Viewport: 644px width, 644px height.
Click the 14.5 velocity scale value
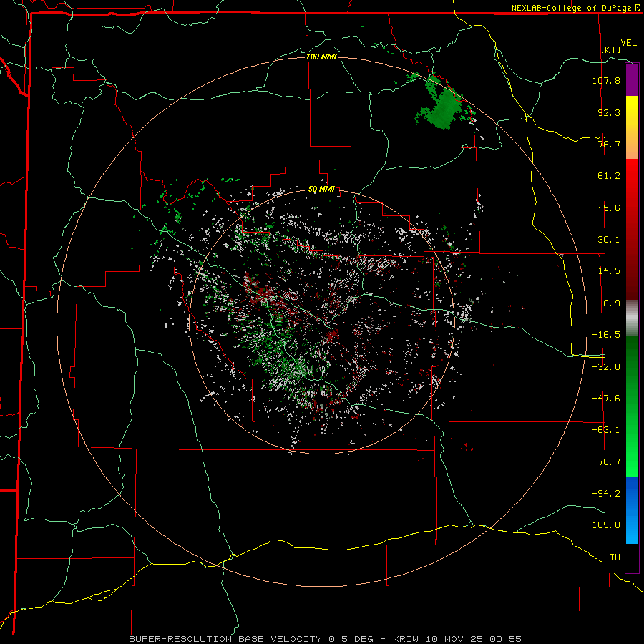point(609,271)
